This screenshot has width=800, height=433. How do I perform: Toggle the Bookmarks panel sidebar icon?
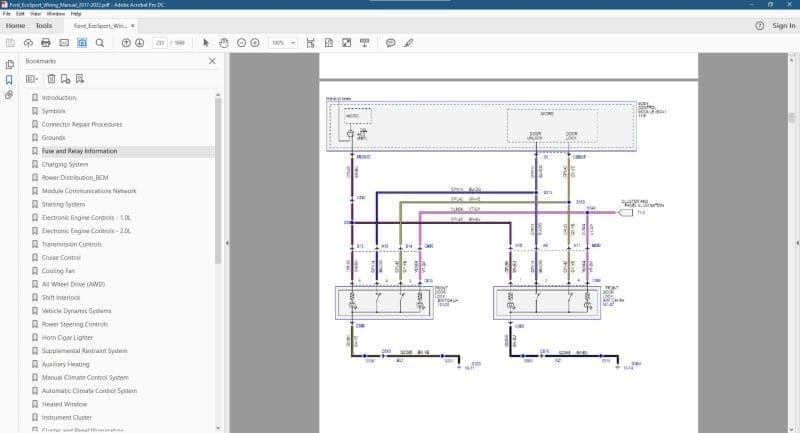coord(9,79)
